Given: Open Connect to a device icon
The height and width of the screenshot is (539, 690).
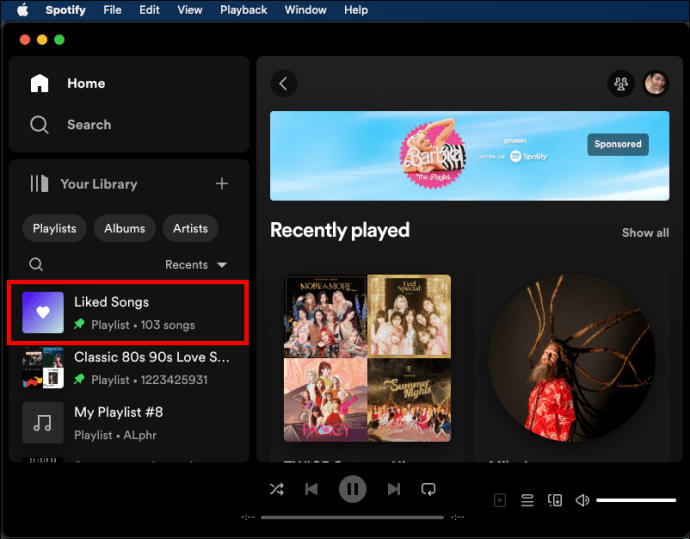Looking at the screenshot, I should (555, 500).
